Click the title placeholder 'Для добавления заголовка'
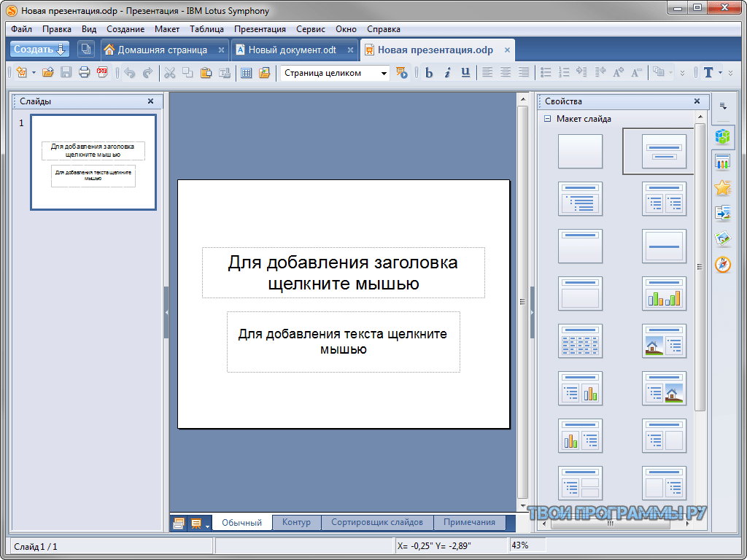The height and width of the screenshot is (560, 747). (x=344, y=273)
